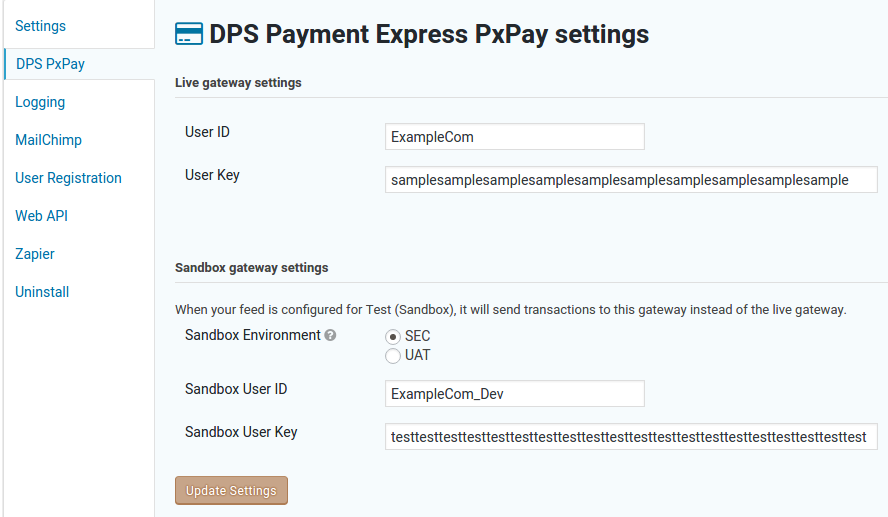Focus the live User ID field
888x517 pixels.
pyautogui.click(x=515, y=136)
